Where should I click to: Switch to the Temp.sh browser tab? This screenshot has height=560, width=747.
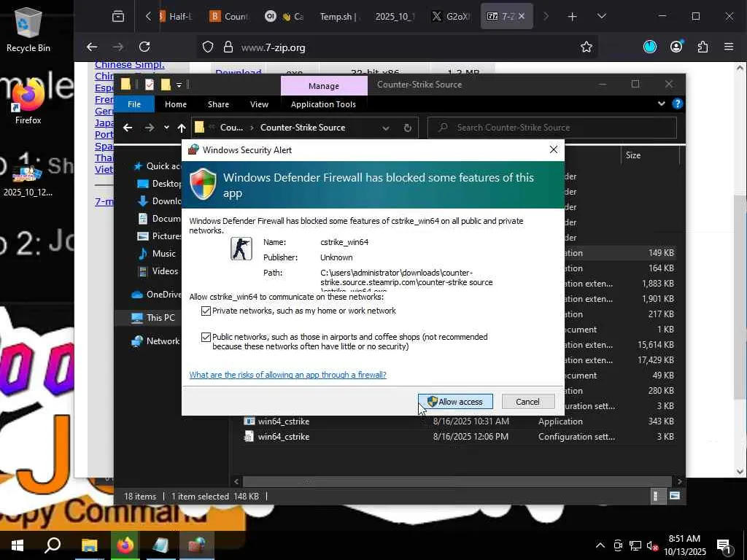click(x=338, y=17)
